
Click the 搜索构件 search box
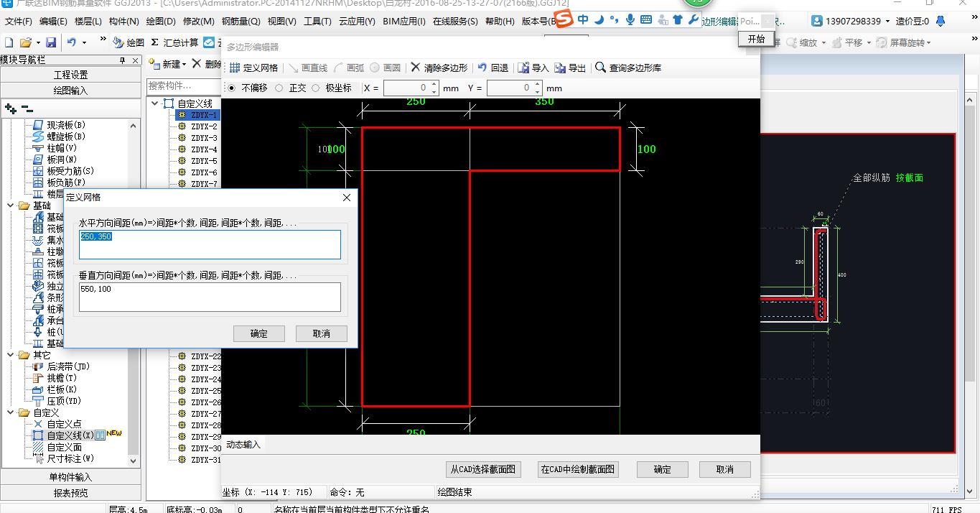tap(183, 85)
